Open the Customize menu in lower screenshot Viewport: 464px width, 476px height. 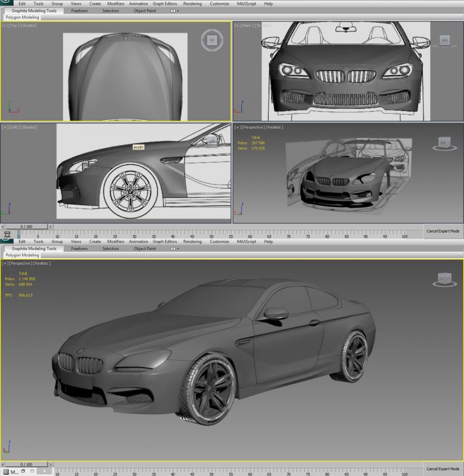[x=219, y=242]
